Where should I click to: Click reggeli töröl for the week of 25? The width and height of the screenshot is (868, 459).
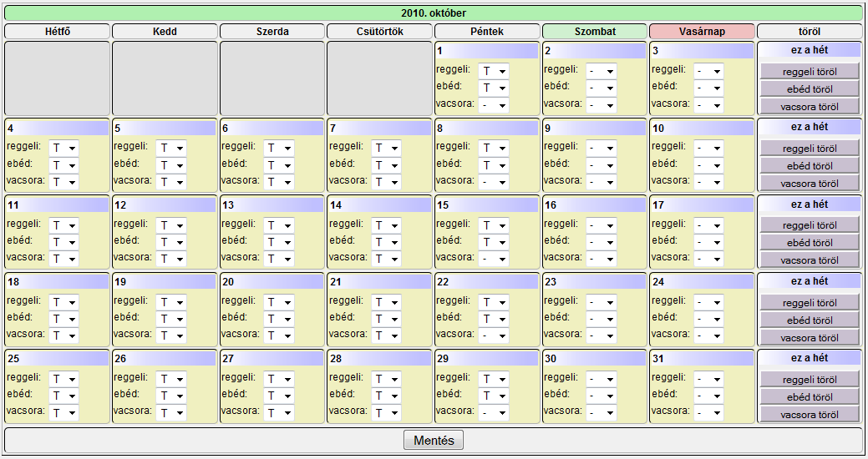810,380
